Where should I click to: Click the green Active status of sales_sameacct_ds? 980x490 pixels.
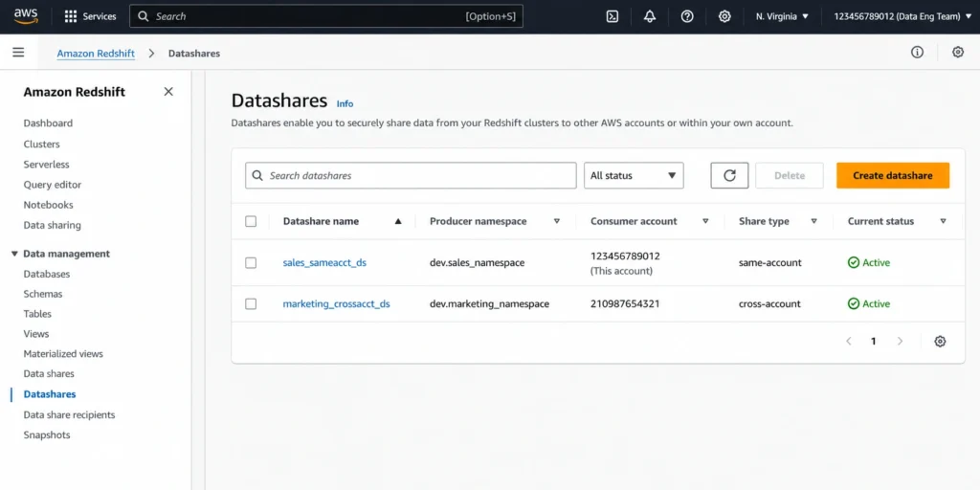coord(869,262)
